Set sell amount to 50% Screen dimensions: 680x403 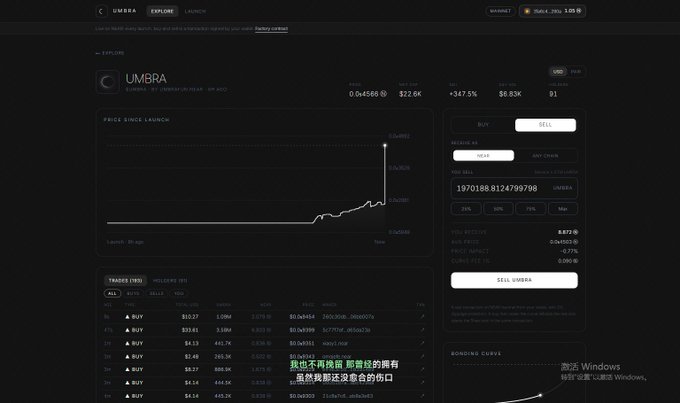coord(498,209)
